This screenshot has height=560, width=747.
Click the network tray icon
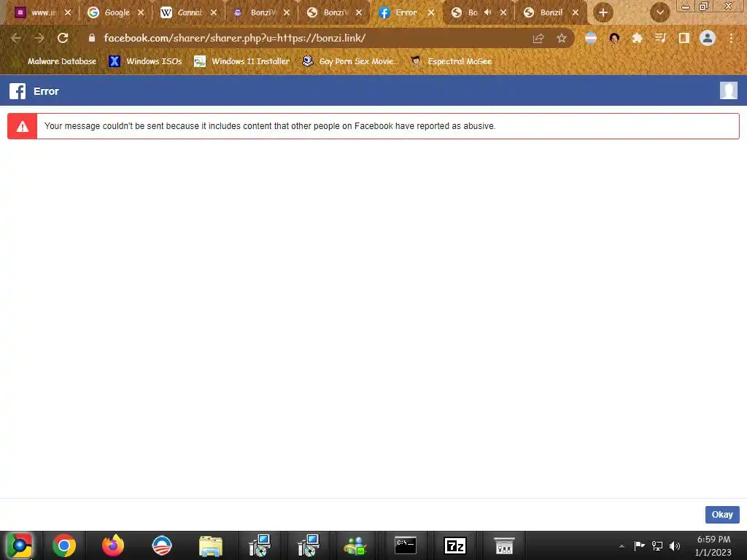pos(657,545)
